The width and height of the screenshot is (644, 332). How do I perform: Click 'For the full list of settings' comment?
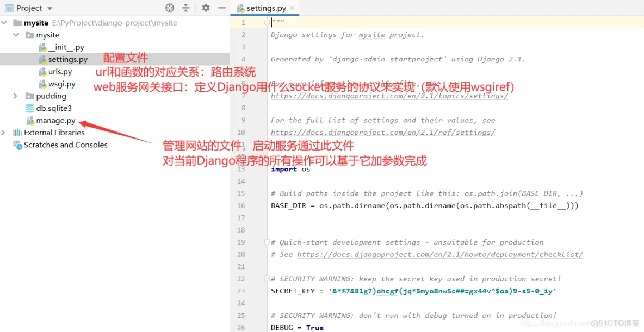[383, 120]
